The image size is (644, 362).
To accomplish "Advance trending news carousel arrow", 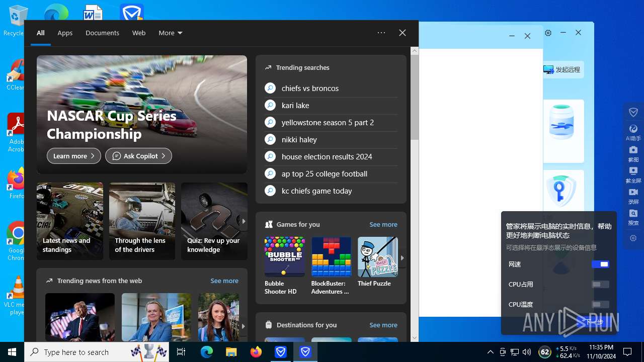I will tap(244, 326).
